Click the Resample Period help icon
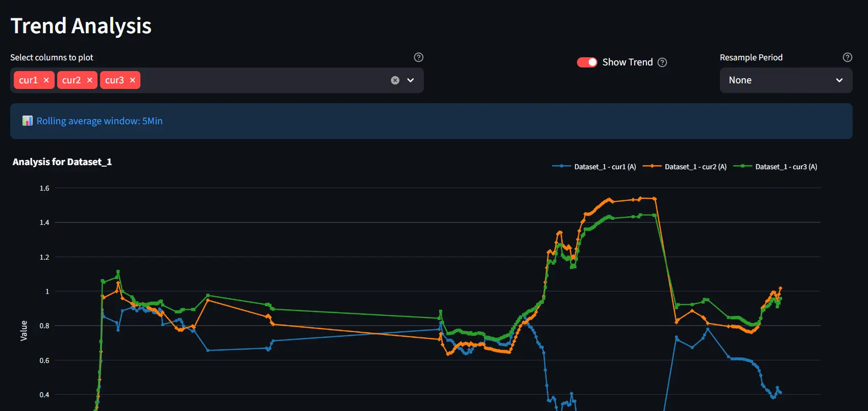 point(848,57)
